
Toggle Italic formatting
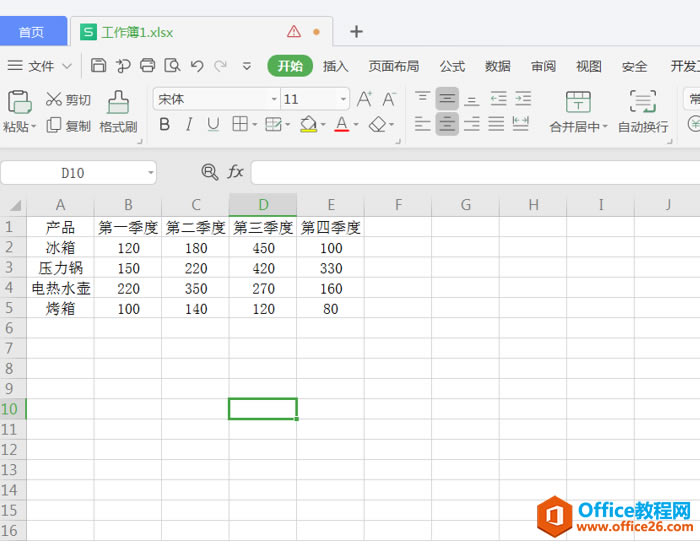click(x=189, y=124)
